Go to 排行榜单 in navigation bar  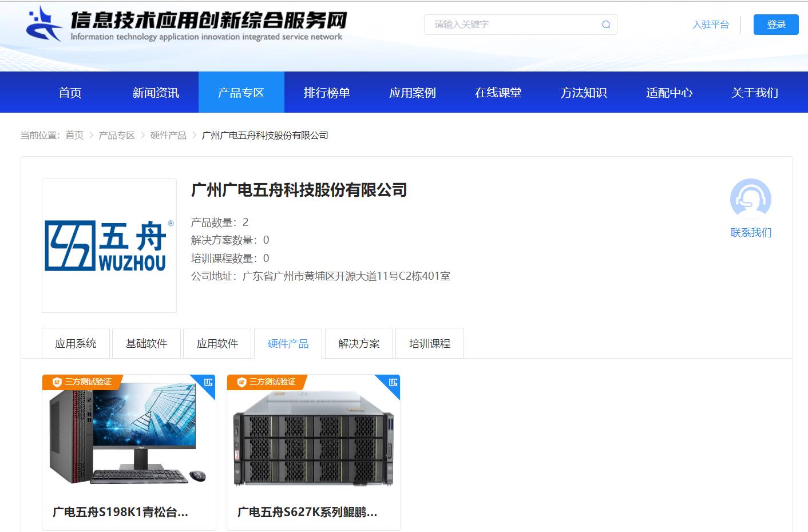(x=327, y=93)
